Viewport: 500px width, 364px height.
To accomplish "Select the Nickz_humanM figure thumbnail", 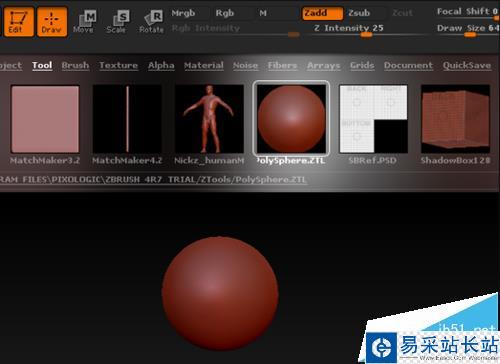I will tap(209, 119).
